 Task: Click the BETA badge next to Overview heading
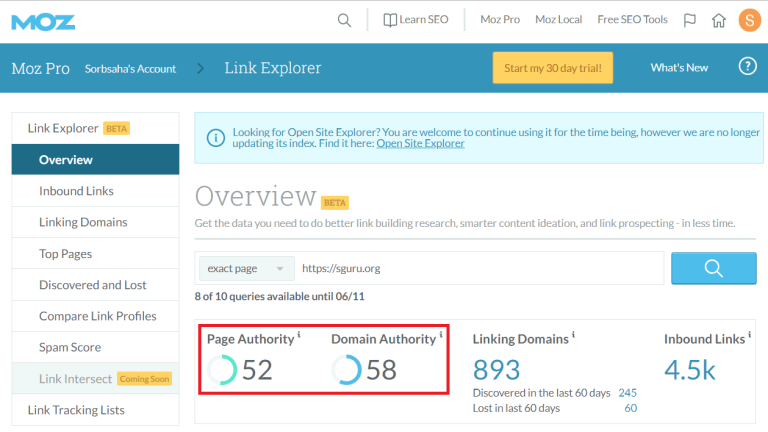335,202
